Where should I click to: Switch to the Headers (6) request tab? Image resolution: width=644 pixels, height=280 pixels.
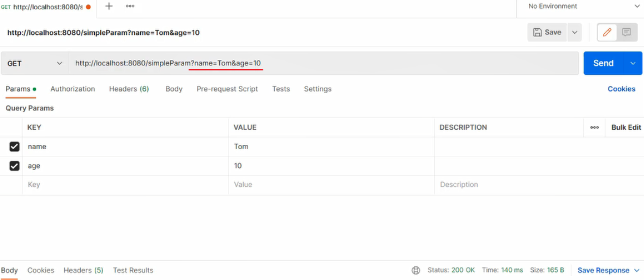click(x=129, y=89)
